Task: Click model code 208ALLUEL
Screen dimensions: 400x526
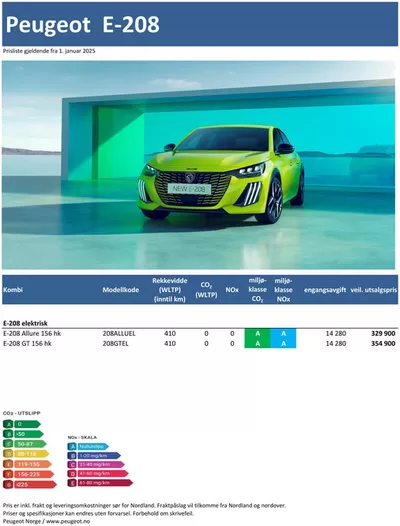Action: 119,333
